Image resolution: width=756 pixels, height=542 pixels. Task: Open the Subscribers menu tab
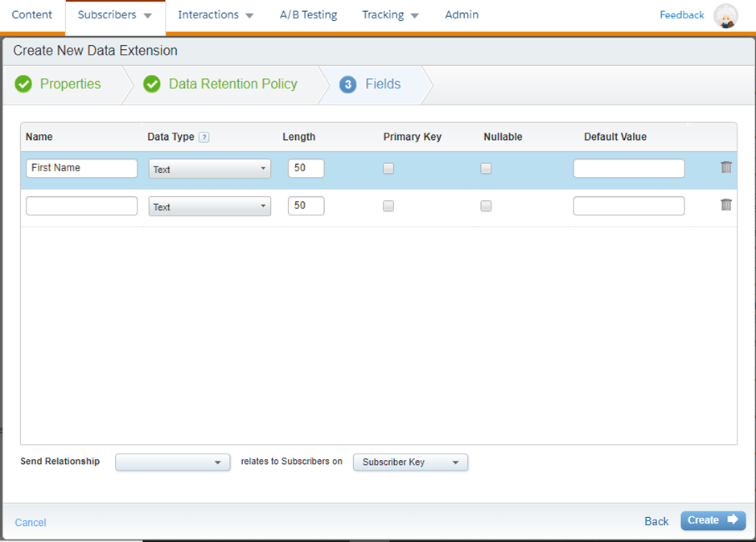coord(114,15)
